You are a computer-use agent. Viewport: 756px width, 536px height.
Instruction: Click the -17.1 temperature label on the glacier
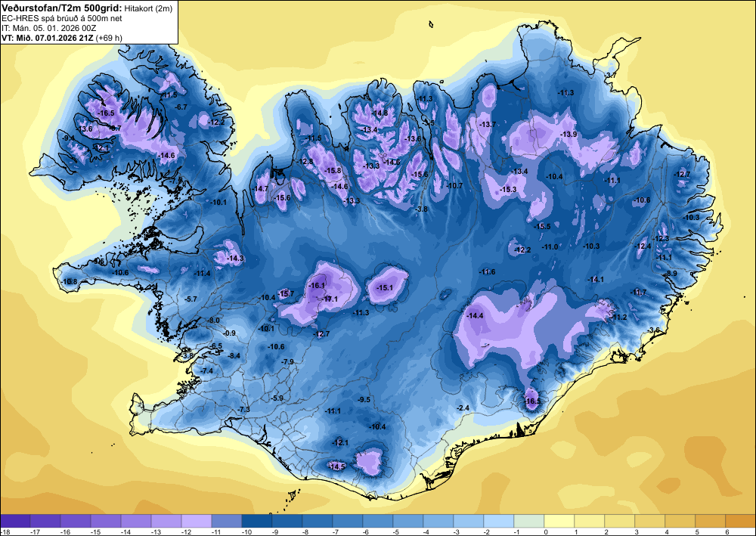[330, 299]
